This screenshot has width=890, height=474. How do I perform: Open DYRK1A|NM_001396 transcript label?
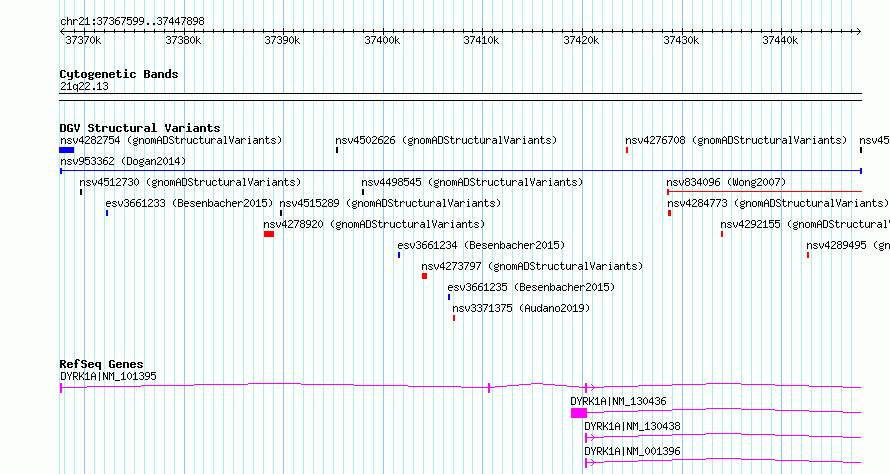pos(632,451)
